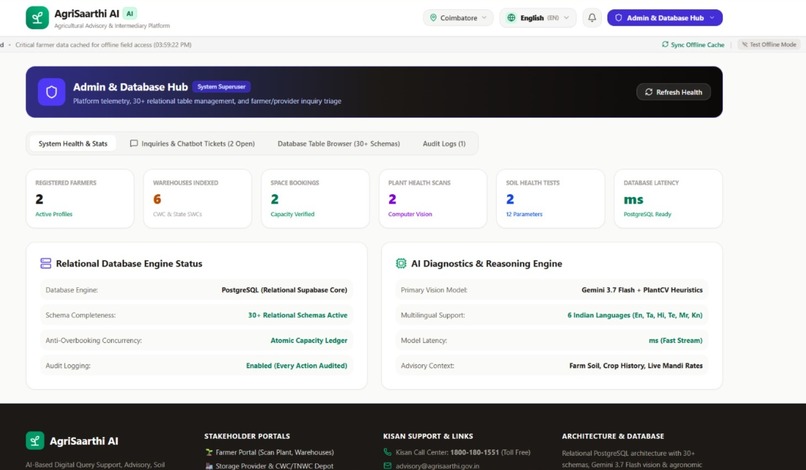The image size is (806, 470).
Task: Click 'Atomic Capacity Ledger' value
Action: (x=309, y=340)
